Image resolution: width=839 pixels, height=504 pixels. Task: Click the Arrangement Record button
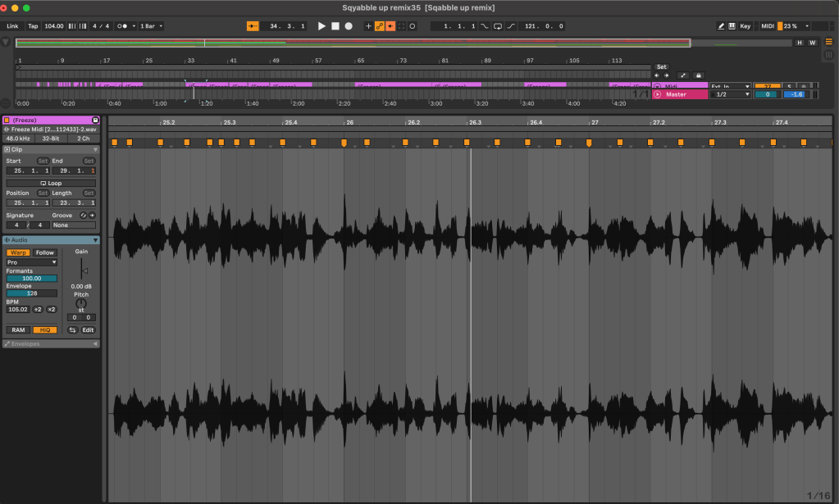pos(349,26)
